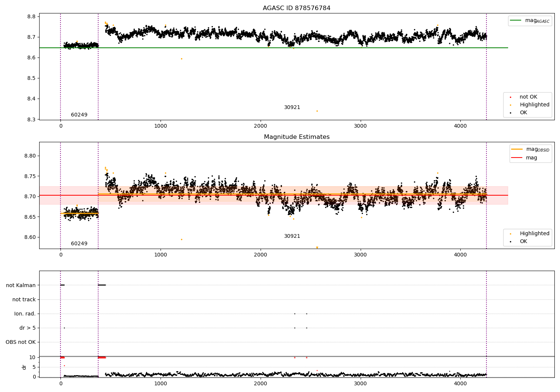The image size is (560, 392).
Task: Click the "Magnitude Estimates" plot title
Action: click(x=296, y=137)
